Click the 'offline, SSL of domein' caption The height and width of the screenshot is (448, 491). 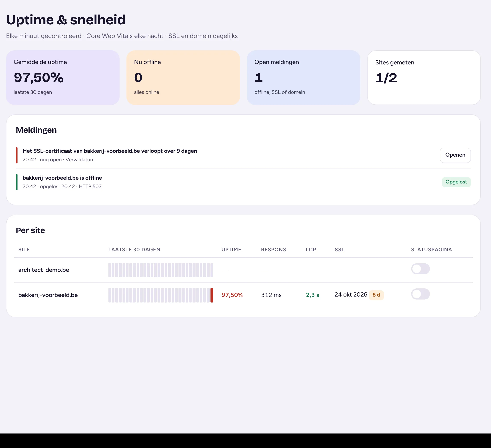[x=280, y=92]
